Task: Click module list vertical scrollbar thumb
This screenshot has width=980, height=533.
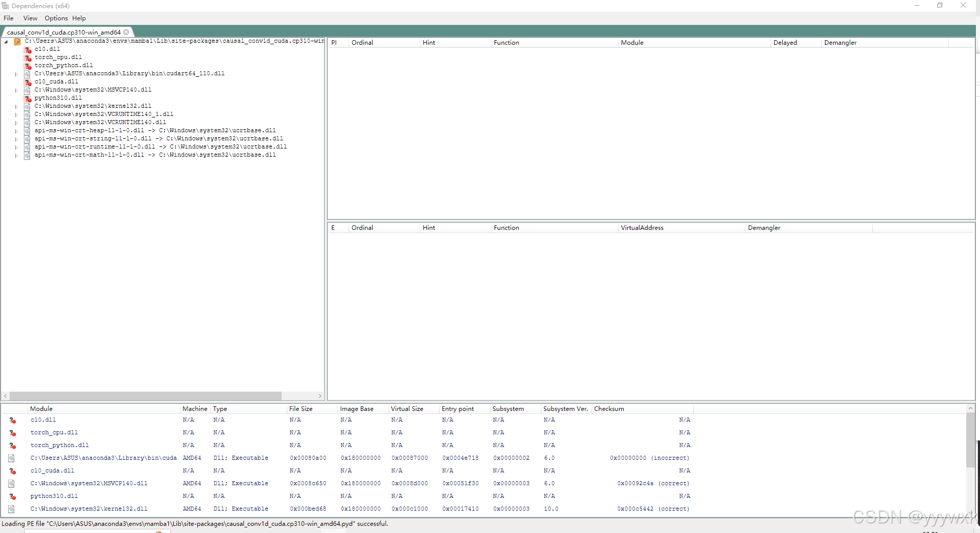Action: click(970, 439)
